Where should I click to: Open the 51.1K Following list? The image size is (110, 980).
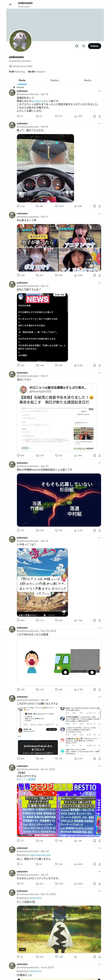point(17,72)
